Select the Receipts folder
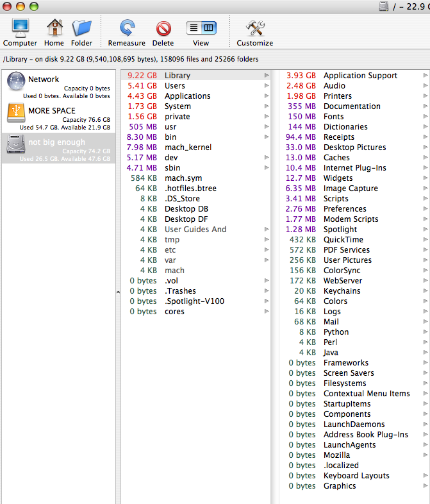 click(355, 137)
